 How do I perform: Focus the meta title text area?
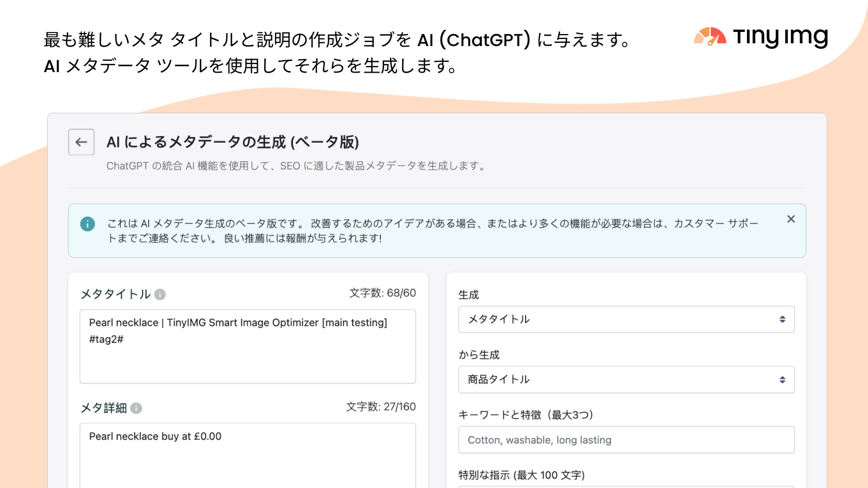(x=248, y=346)
